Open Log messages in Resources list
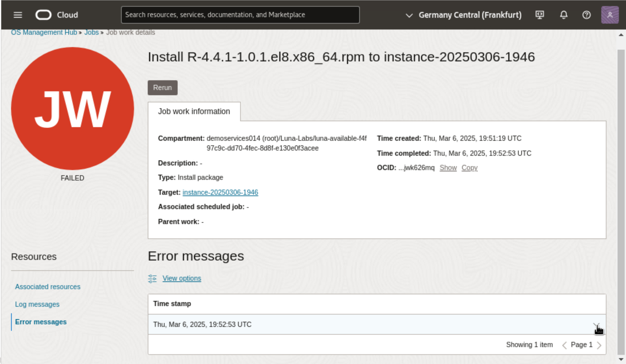Viewport: 626px width, 364px height. coord(37,305)
